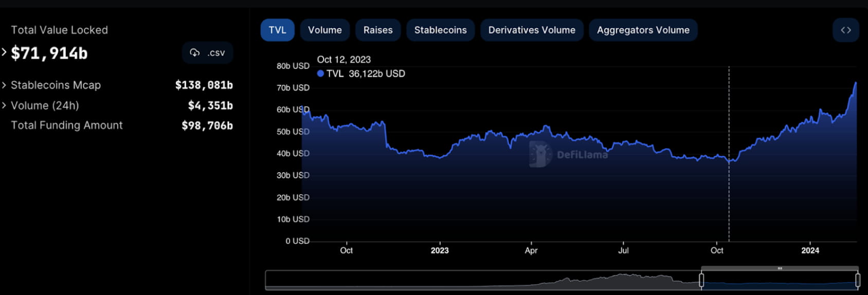Image resolution: width=868 pixels, height=295 pixels.
Task: Toggle the Stablecoins chart series
Action: 440,30
